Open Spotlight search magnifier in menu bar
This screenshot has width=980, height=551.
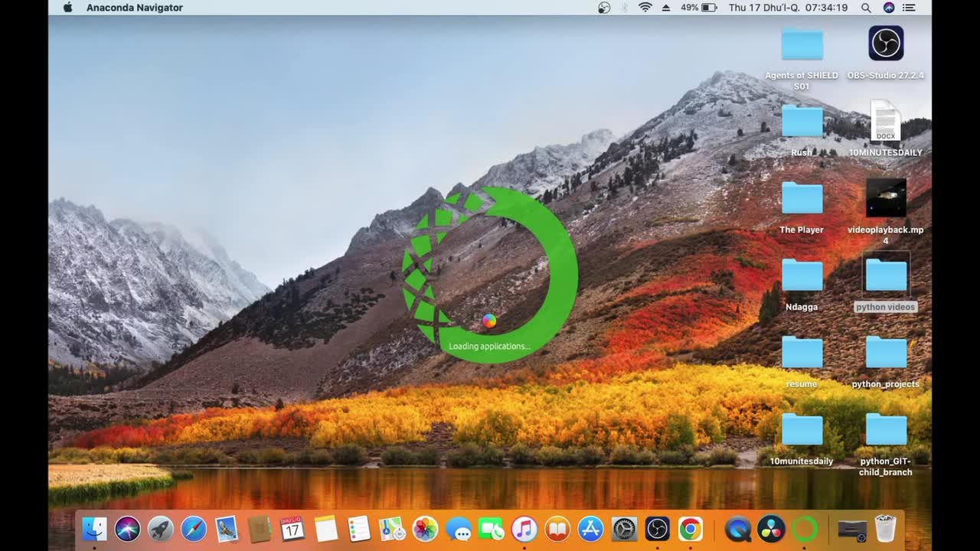click(866, 8)
